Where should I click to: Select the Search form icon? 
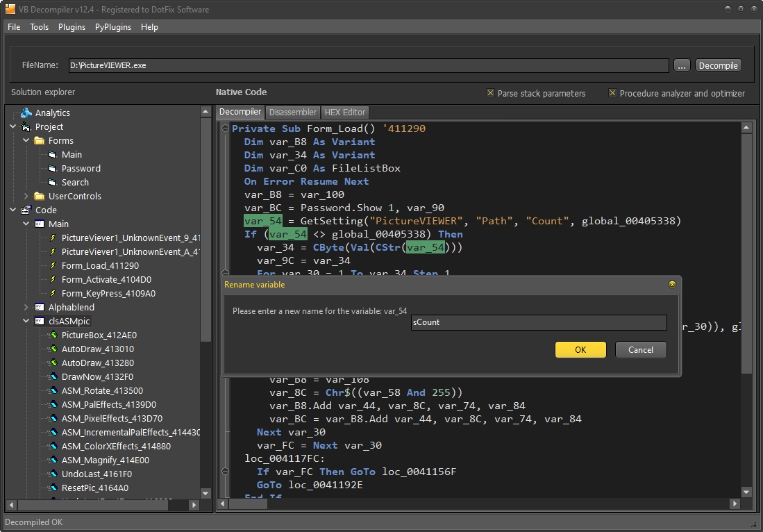click(53, 183)
